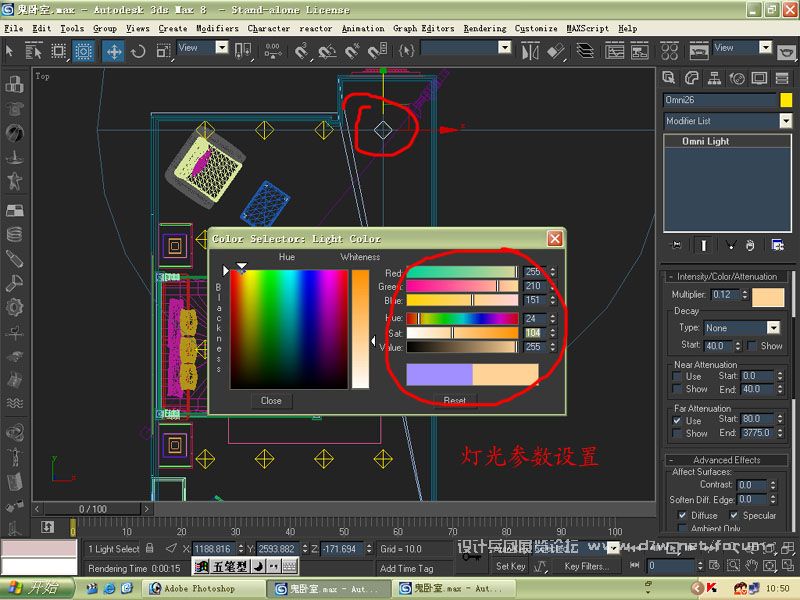Screen dimensions: 800x600
Task: Click the Sat value field showing 104
Action: (x=535, y=333)
